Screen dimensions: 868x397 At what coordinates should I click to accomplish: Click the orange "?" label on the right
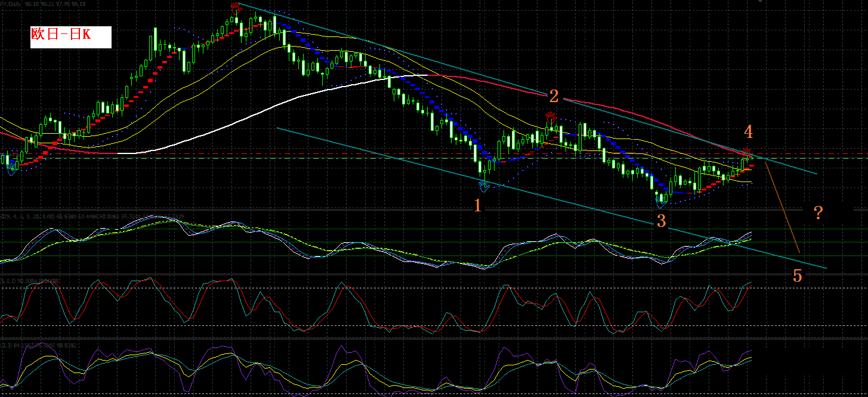[818, 212]
